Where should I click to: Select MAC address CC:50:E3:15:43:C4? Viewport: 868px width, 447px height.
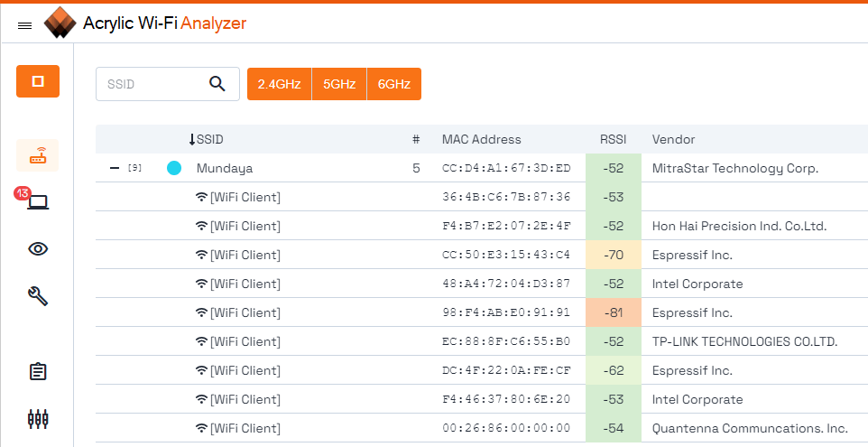coord(506,255)
